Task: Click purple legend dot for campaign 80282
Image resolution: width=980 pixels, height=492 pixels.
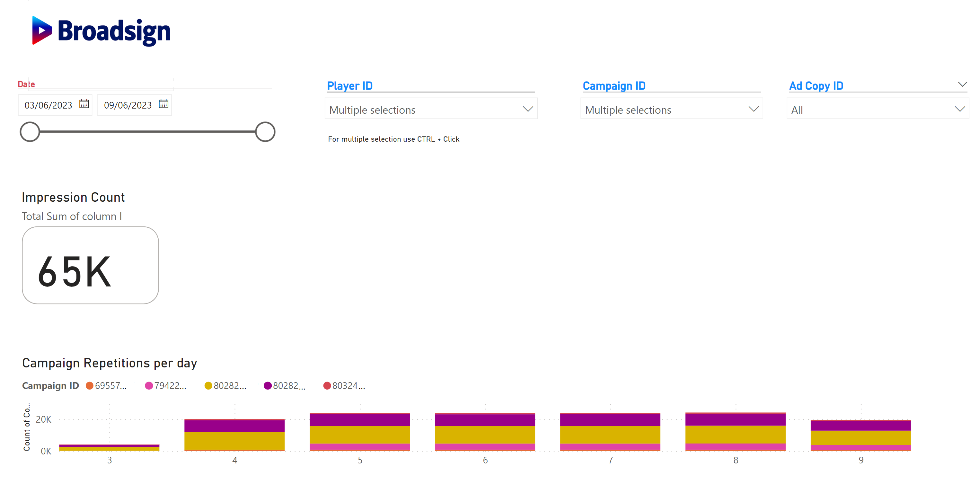Action: [x=268, y=386]
